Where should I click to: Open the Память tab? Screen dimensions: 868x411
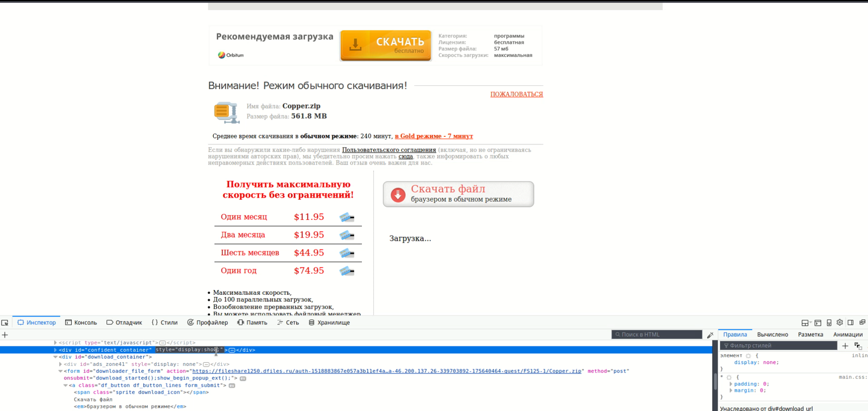[x=252, y=323]
